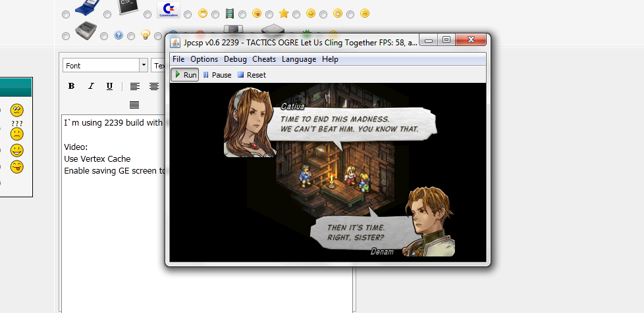Select the radio button left of the light bulb icon
This screenshot has height=313, width=644.
(132, 36)
